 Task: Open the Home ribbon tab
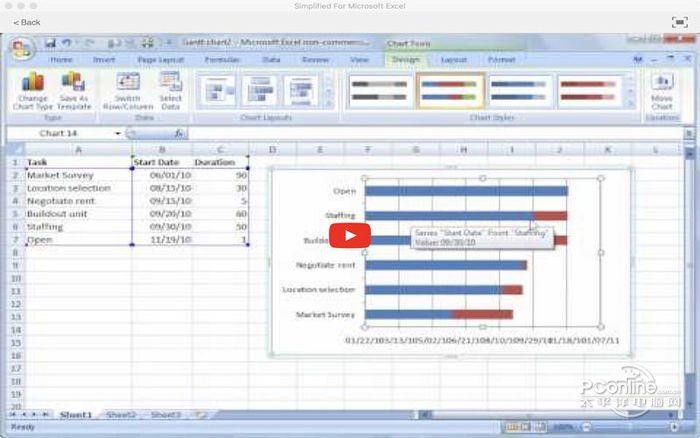61,59
